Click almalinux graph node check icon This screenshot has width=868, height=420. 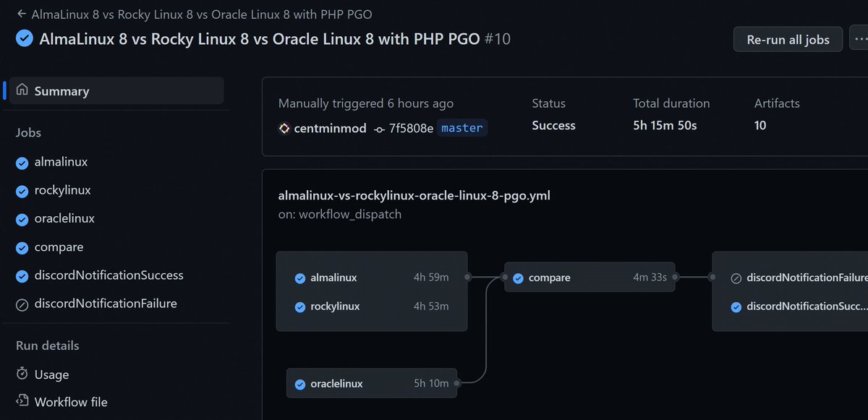pyautogui.click(x=299, y=278)
